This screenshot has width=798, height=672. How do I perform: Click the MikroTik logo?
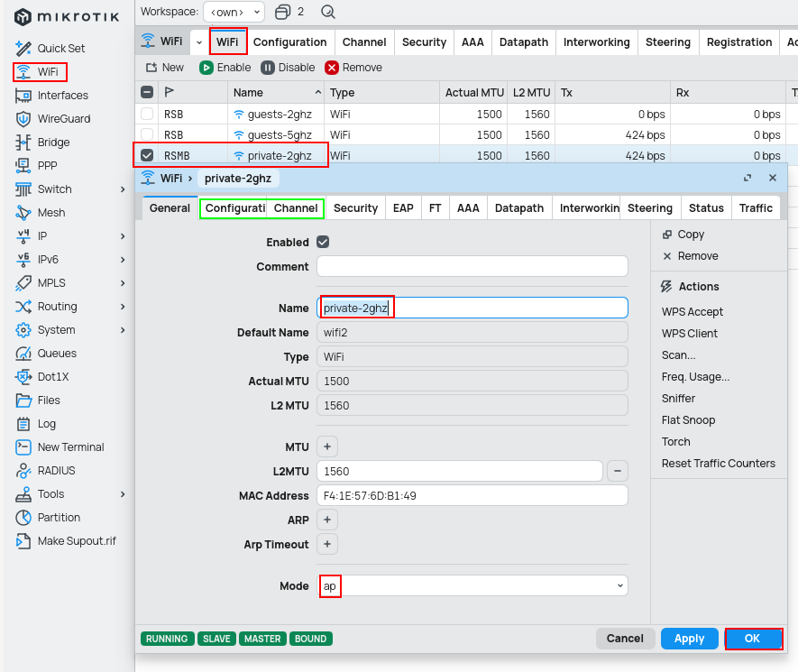click(67, 17)
